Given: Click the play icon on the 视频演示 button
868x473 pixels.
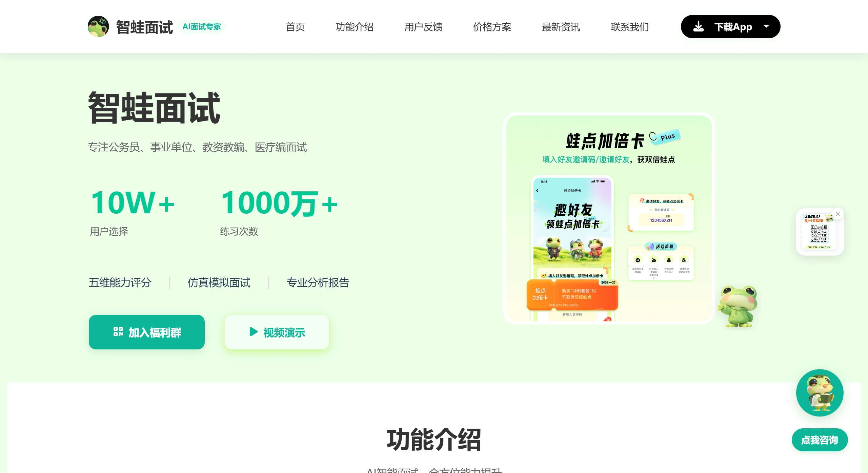Looking at the screenshot, I should point(253,332).
